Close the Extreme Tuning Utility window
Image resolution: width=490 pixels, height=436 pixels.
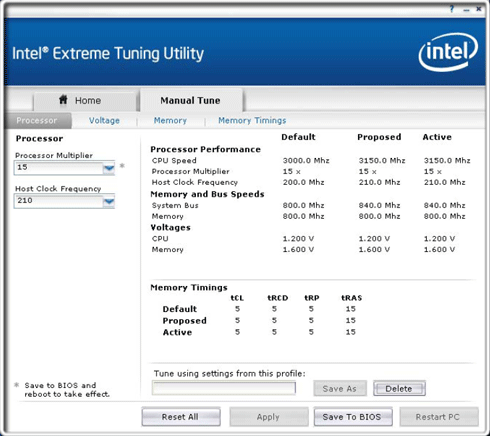479,9
